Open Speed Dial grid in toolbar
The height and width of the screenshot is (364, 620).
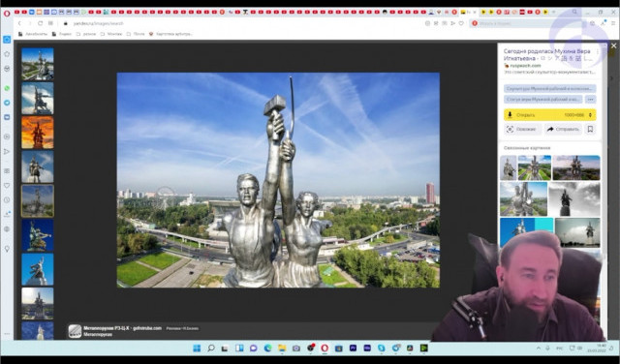click(x=50, y=23)
